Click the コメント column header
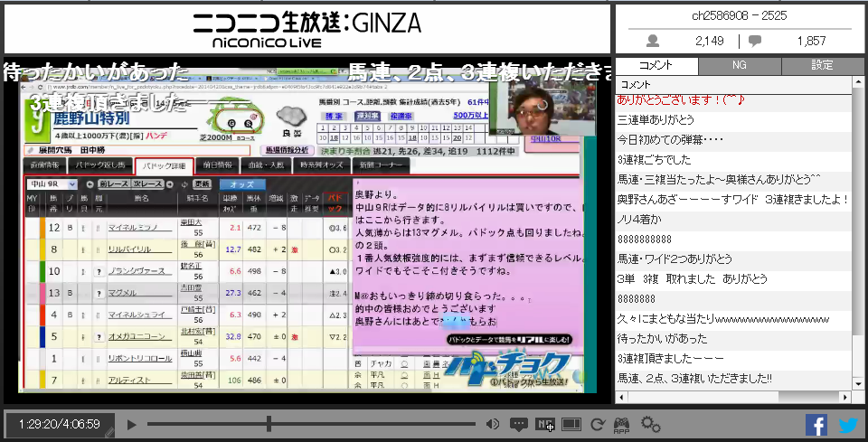This screenshot has width=868, height=442. (x=734, y=85)
